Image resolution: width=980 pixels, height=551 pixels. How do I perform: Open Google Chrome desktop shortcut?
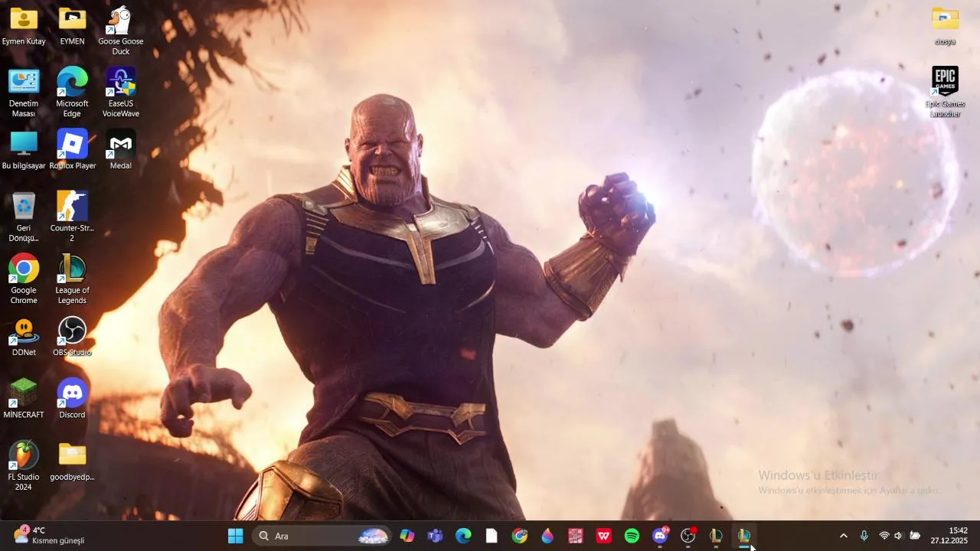click(x=24, y=279)
